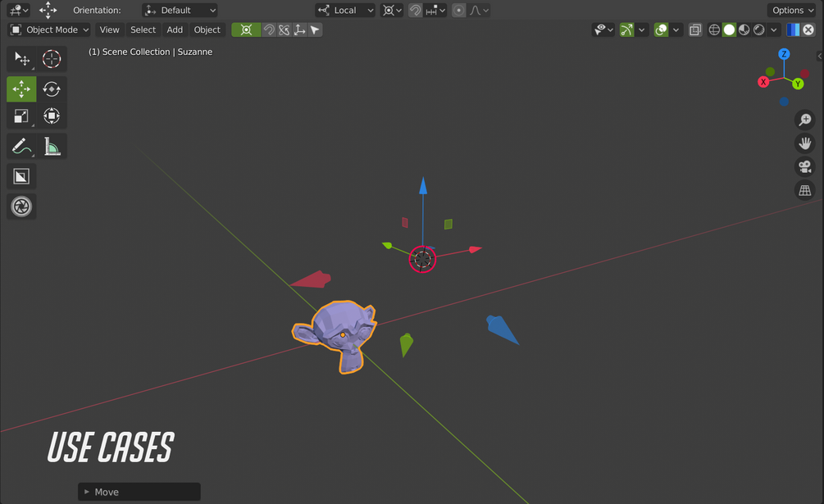Click the green highlighted pivot icon beside Object menu
Screen dimensions: 824x504
coord(246,30)
